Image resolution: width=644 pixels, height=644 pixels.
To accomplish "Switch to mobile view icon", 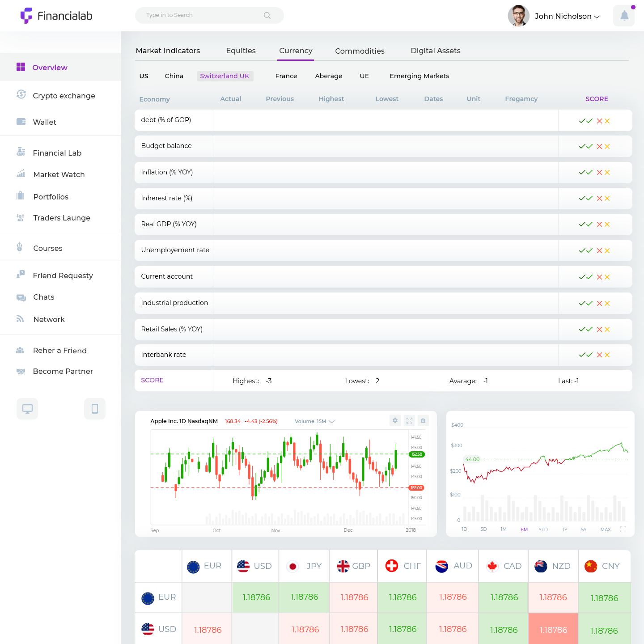I will [x=95, y=409].
